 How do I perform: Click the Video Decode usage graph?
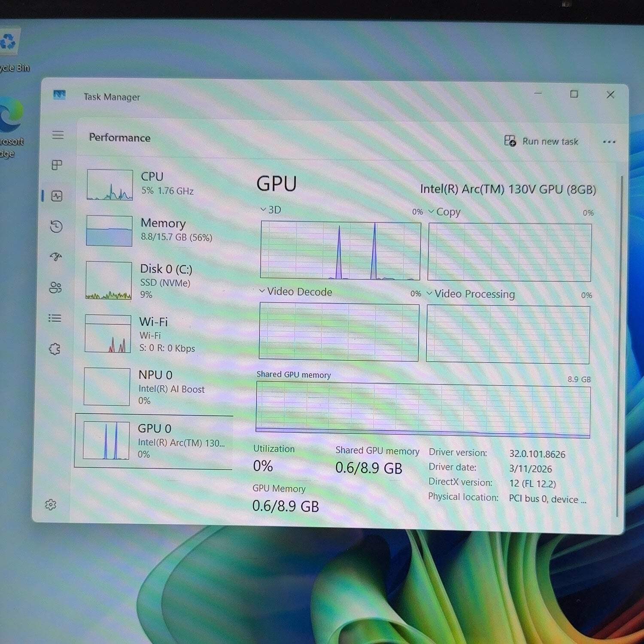point(339,332)
